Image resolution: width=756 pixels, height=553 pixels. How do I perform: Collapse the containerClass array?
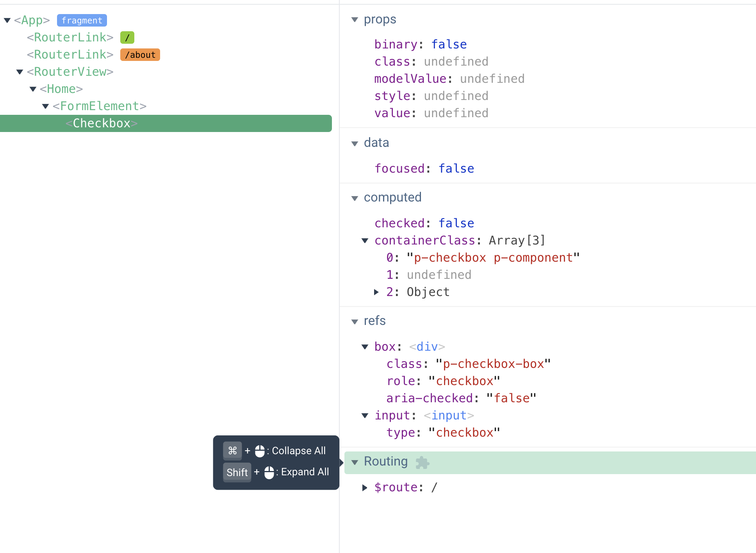point(365,241)
